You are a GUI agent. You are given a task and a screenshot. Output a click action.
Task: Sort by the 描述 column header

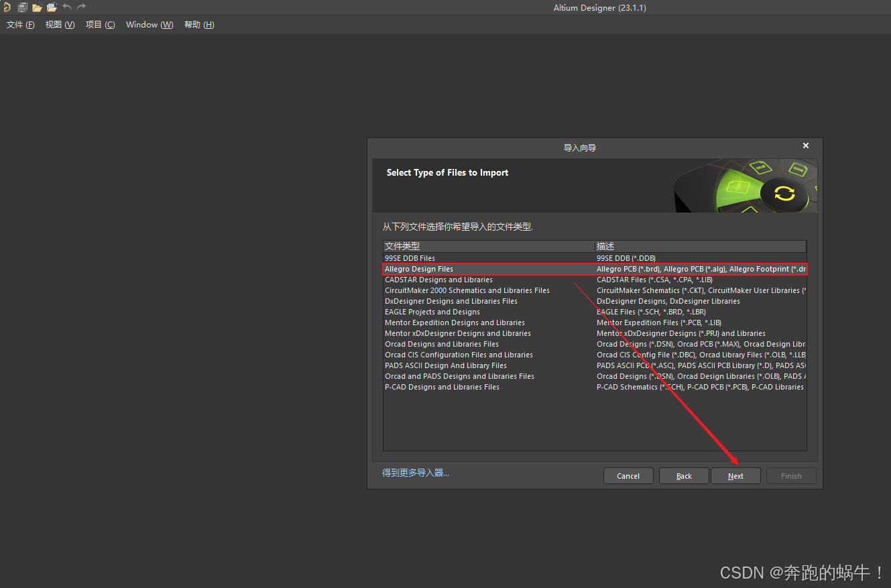coord(700,246)
